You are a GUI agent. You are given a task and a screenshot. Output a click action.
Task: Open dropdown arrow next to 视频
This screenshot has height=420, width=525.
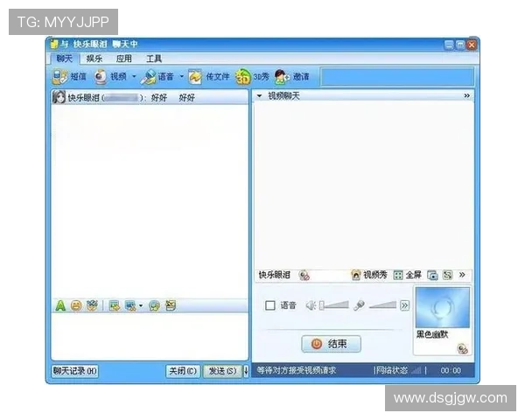point(134,77)
